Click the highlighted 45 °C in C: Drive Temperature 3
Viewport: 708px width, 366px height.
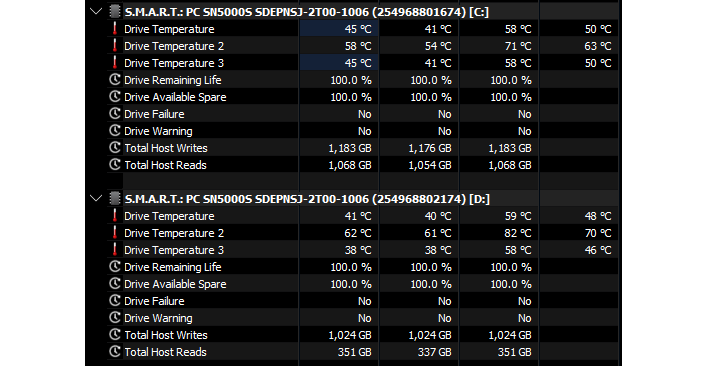coord(358,63)
